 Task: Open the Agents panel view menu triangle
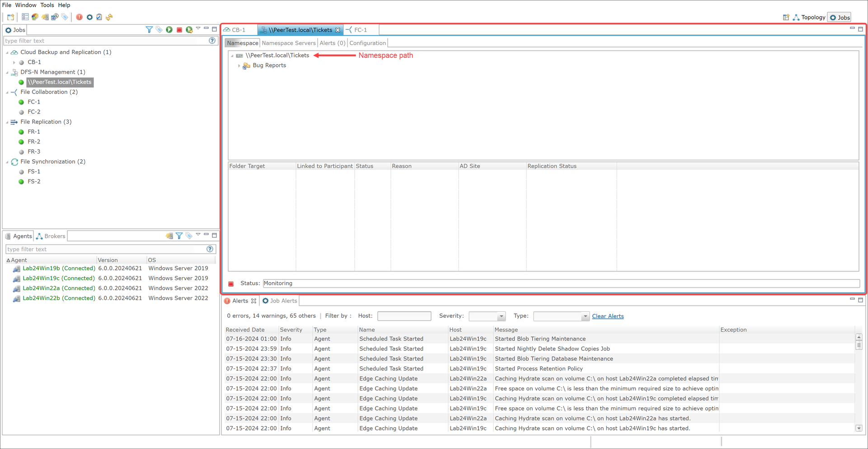point(198,235)
